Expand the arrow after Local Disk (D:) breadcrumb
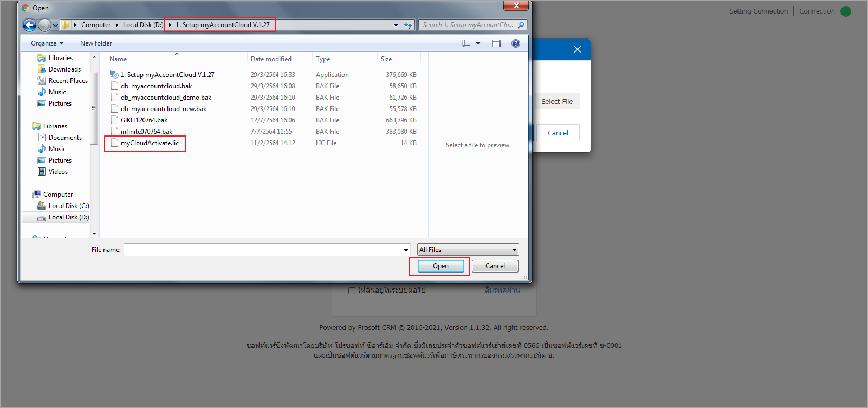This screenshot has width=868, height=408. (170, 25)
